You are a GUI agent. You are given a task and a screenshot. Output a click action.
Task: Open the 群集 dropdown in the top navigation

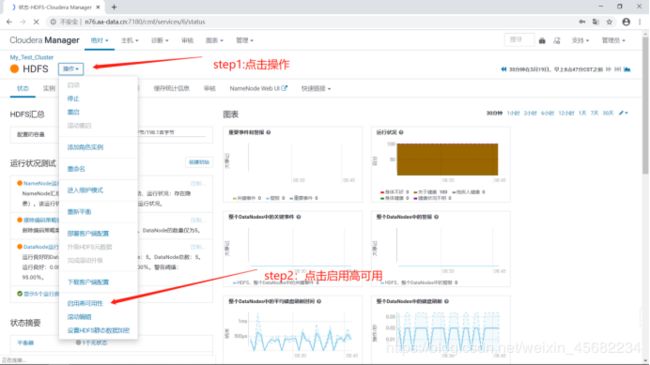click(x=99, y=41)
